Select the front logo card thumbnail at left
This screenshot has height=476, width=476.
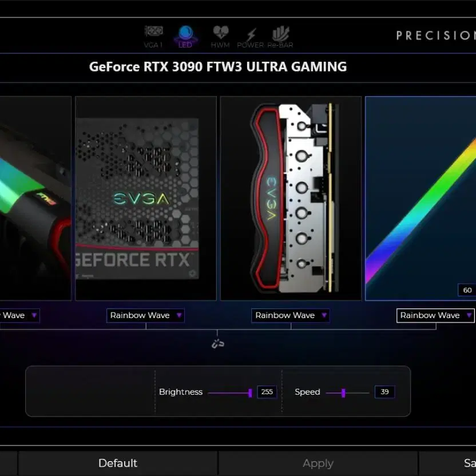tap(35, 199)
